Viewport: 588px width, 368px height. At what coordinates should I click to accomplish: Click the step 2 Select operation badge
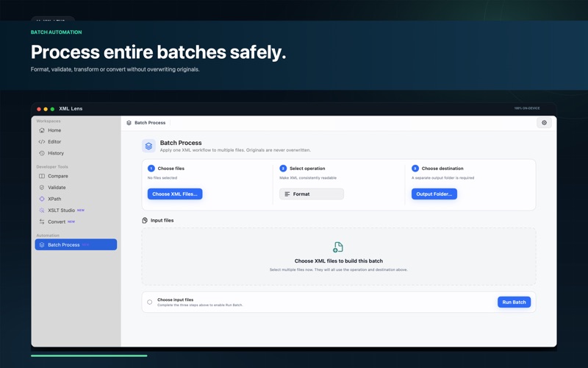[x=283, y=169]
